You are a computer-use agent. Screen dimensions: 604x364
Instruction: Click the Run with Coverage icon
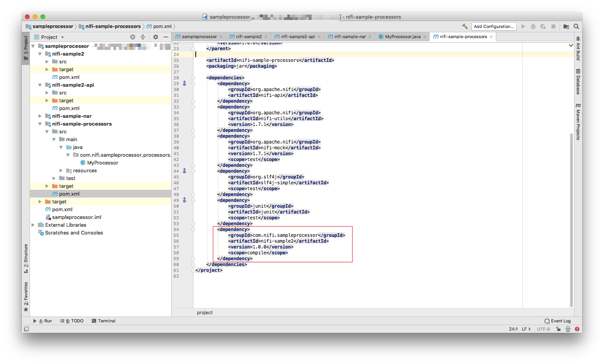(543, 26)
